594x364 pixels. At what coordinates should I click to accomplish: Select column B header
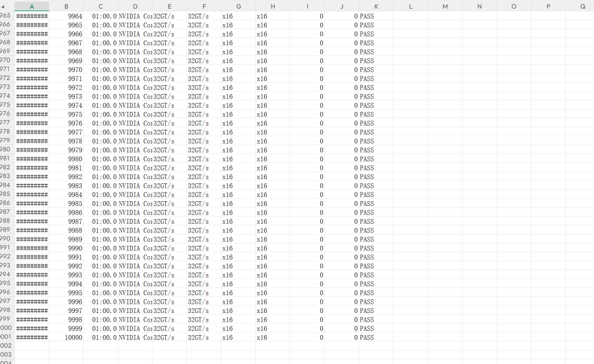[x=66, y=6]
